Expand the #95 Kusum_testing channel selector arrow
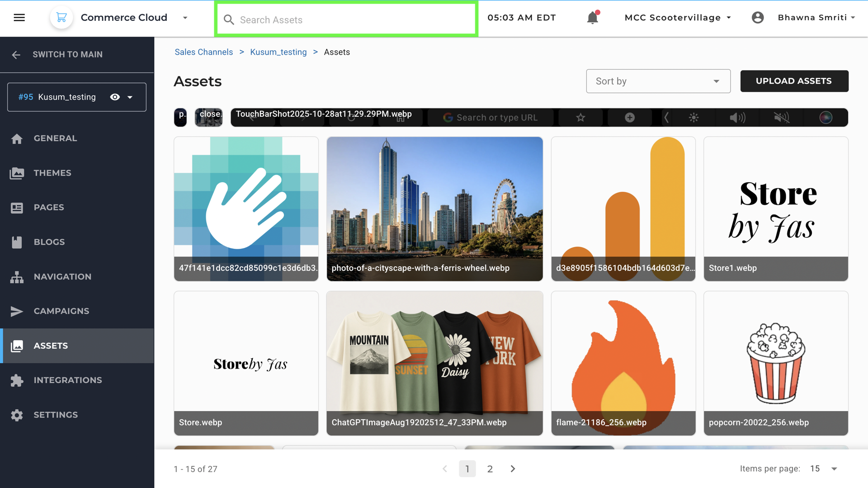This screenshot has width=868, height=488. 130,97
